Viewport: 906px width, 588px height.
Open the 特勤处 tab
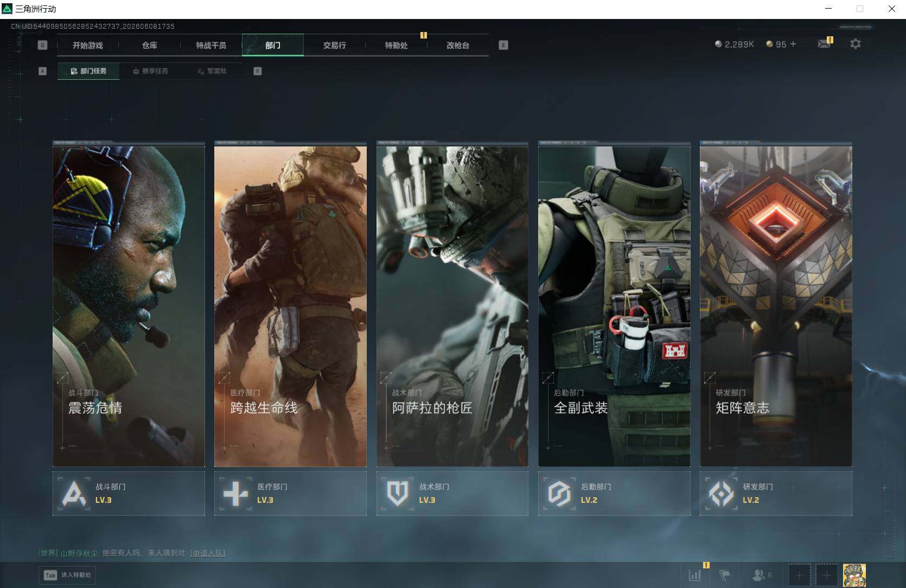396,45
